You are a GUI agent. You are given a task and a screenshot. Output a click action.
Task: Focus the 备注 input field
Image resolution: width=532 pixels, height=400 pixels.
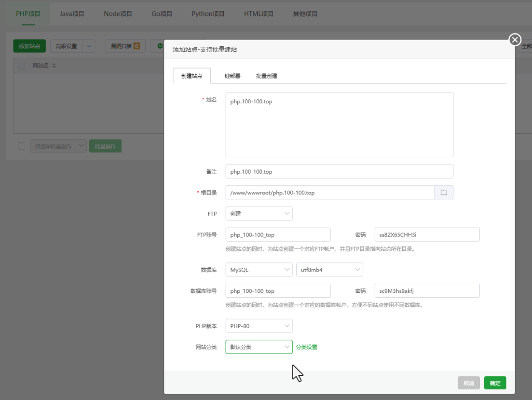point(339,171)
